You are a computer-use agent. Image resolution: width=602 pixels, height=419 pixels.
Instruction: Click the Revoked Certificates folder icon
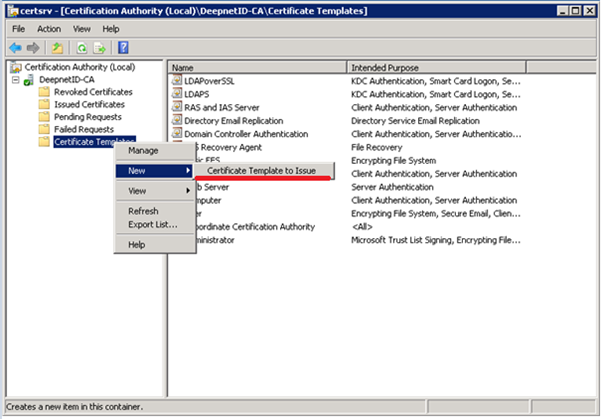pyautogui.click(x=44, y=91)
